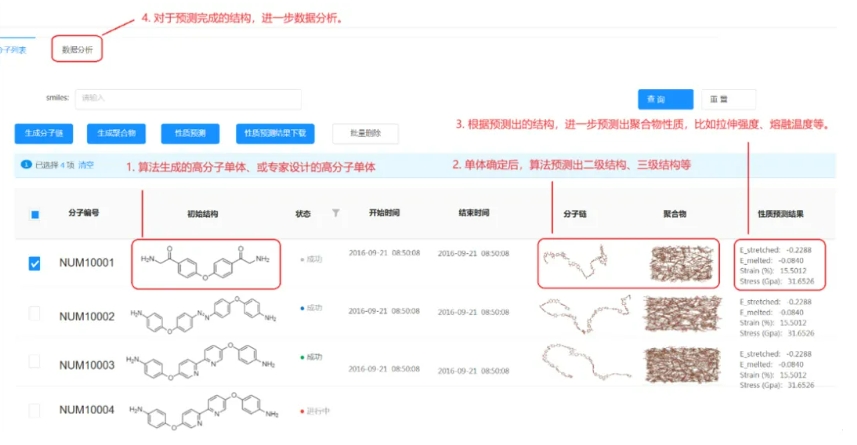
Task: Click the filter icon beside 状态 column
Action: (x=336, y=213)
